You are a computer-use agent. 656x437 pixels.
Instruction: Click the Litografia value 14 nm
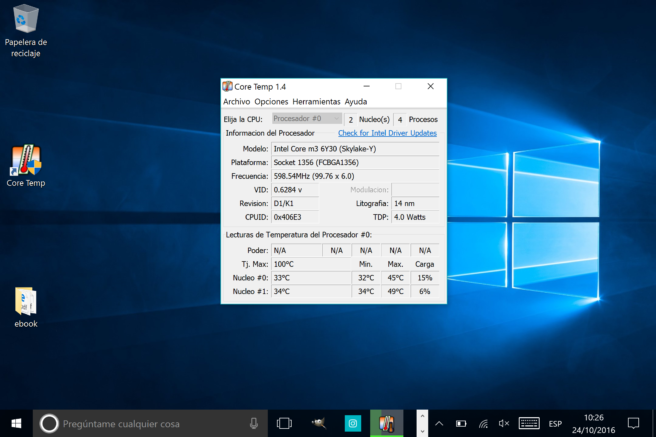tap(415, 203)
